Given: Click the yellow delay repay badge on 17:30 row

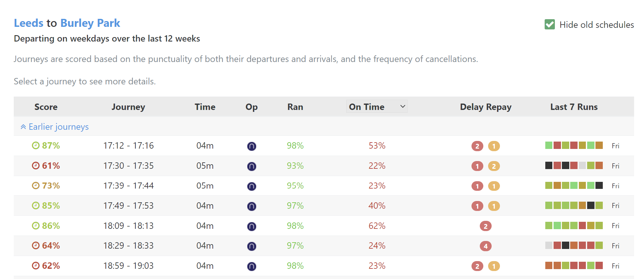Looking at the screenshot, I should 494,166.
